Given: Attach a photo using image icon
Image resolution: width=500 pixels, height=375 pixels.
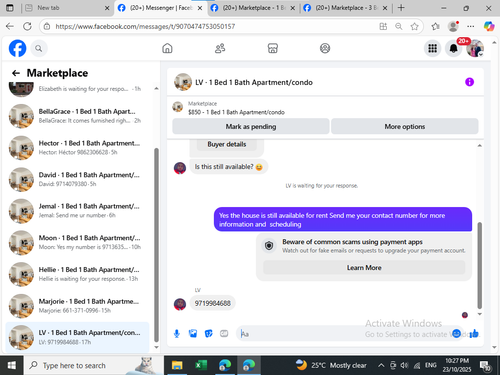Looking at the screenshot, I should tap(193, 333).
